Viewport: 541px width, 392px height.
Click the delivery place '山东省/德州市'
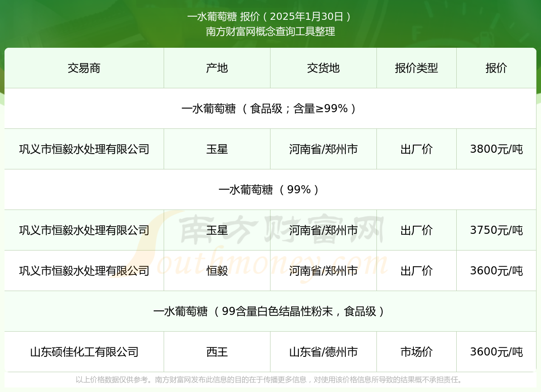pyautogui.click(x=323, y=352)
